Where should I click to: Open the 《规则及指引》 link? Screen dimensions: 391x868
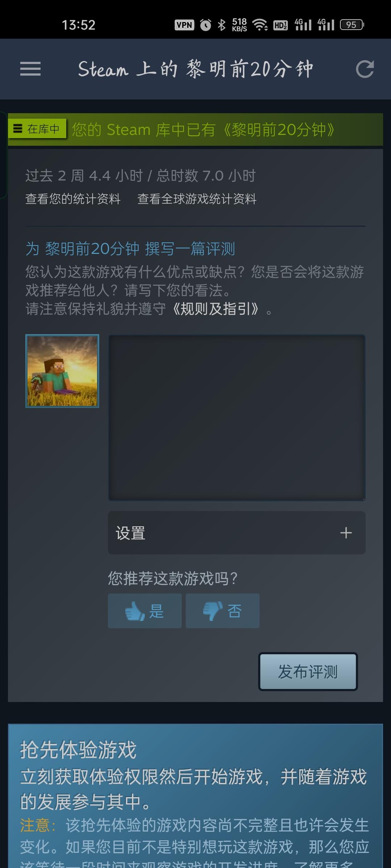pyautogui.click(x=215, y=309)
